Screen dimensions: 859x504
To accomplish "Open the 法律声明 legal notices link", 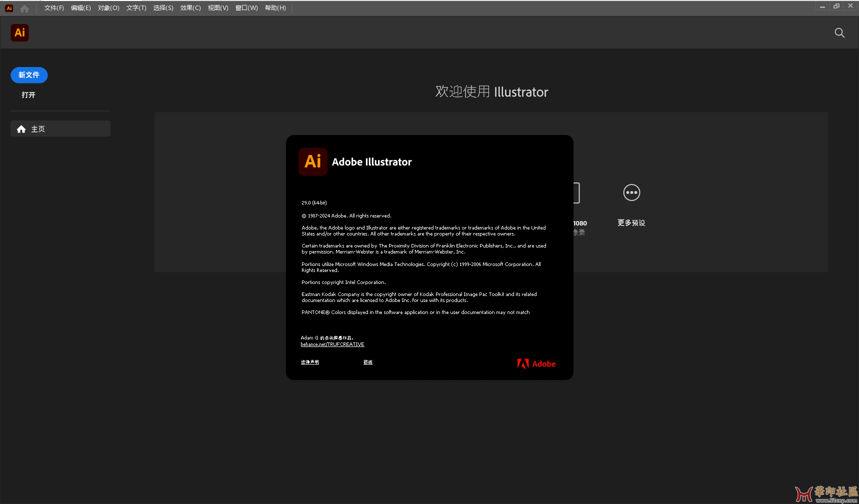I will tap(310, 362).
